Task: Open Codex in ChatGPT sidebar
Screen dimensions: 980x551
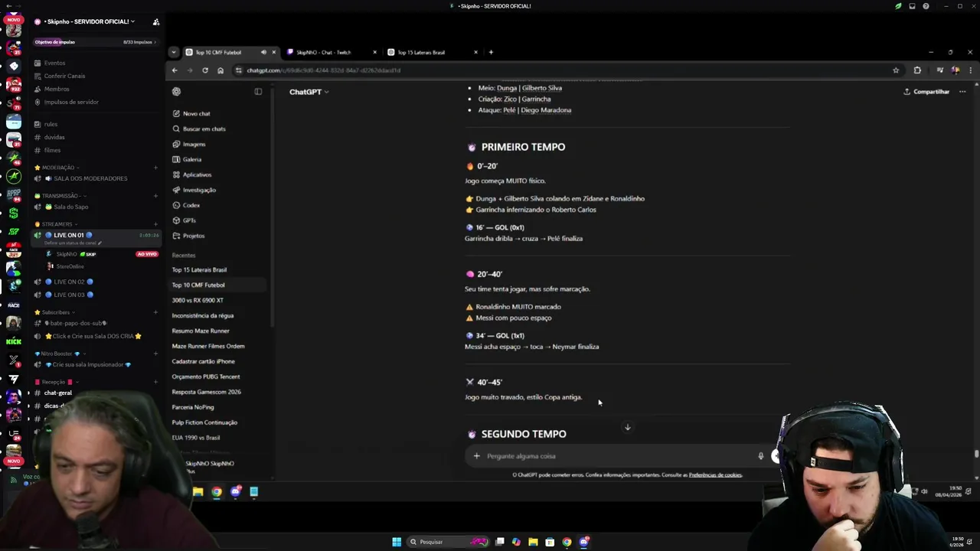Action: 191,205
